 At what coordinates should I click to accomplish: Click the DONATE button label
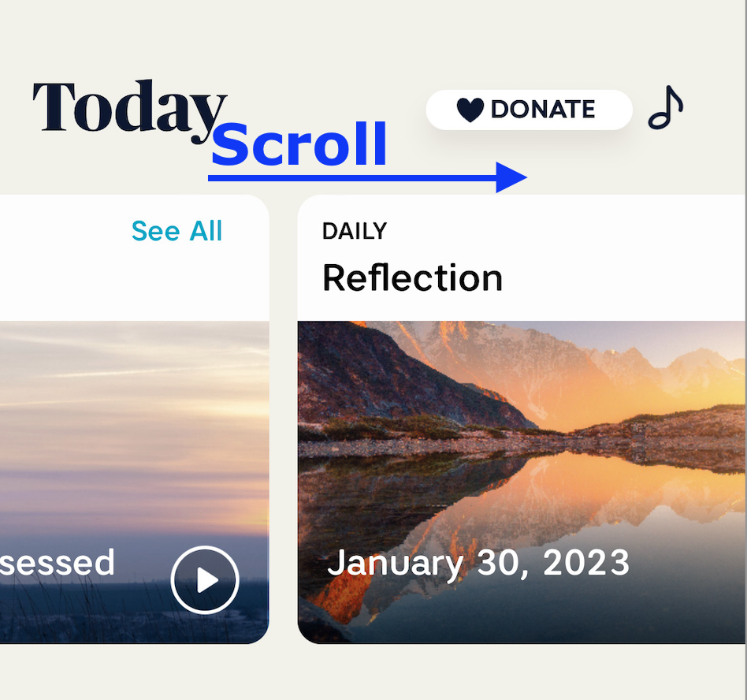[x=543, y=110]
